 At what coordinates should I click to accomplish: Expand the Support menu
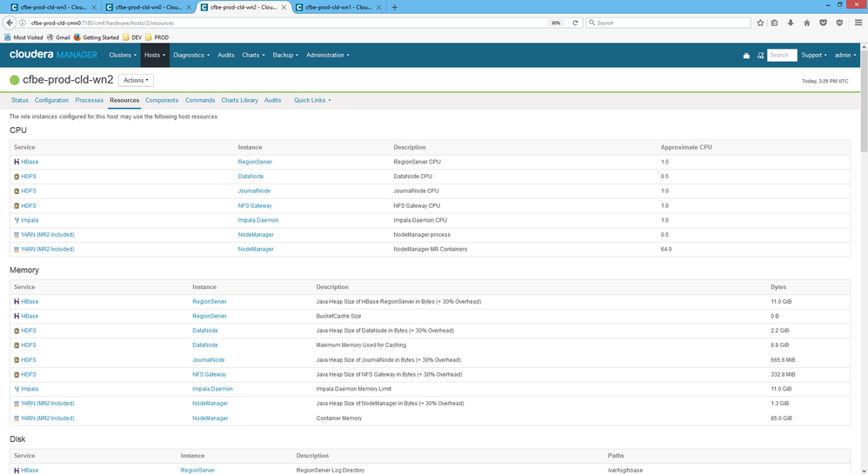point(814,56)
